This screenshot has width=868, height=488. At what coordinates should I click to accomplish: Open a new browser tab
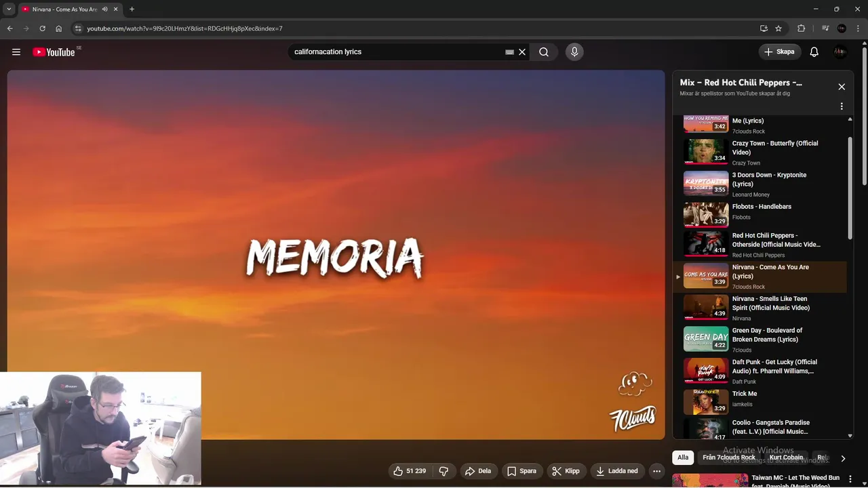132,9
